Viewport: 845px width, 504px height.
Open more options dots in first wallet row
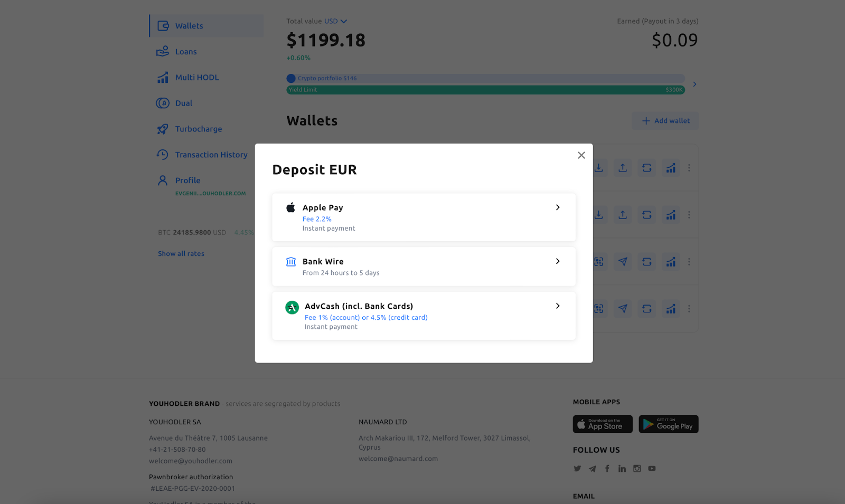click(x=689, y=168)
